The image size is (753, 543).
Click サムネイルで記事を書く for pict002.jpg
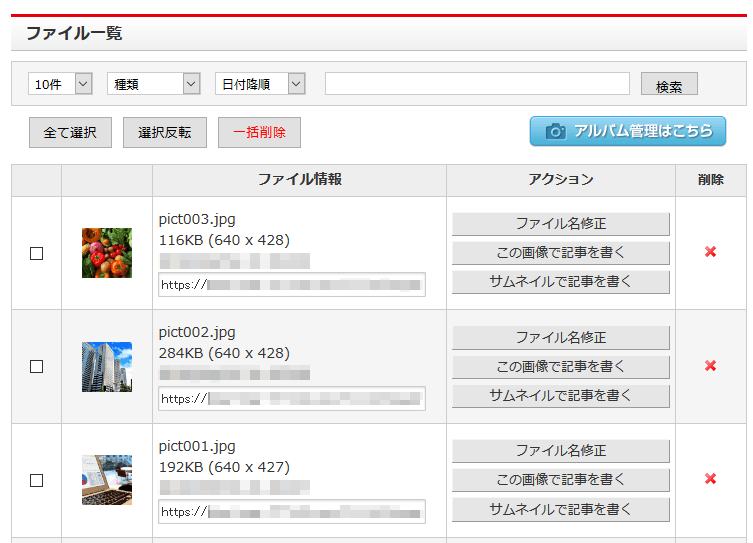pos(560,396)
